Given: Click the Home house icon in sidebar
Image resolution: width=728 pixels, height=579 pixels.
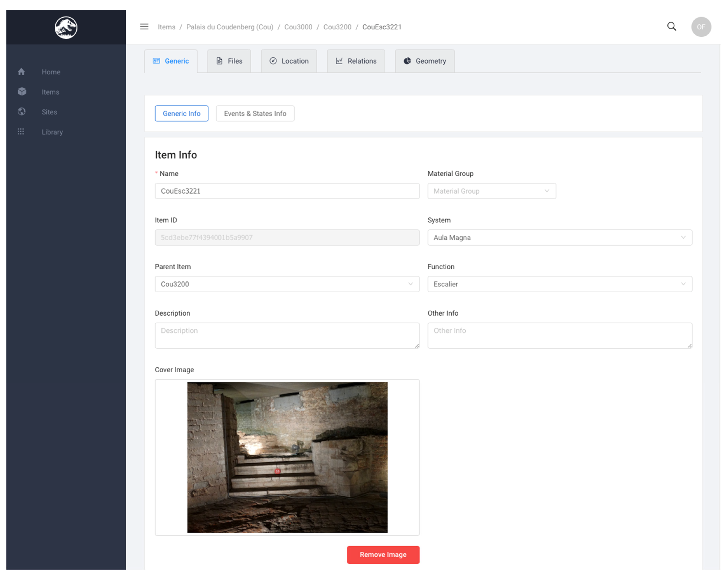Looking at the screenshot, I should 22,72.
